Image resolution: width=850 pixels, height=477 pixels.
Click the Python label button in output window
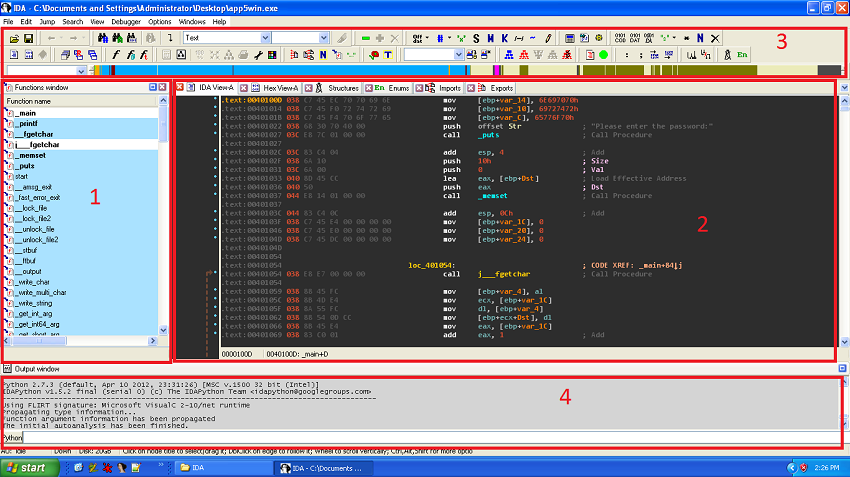click(x=12, y=437)
